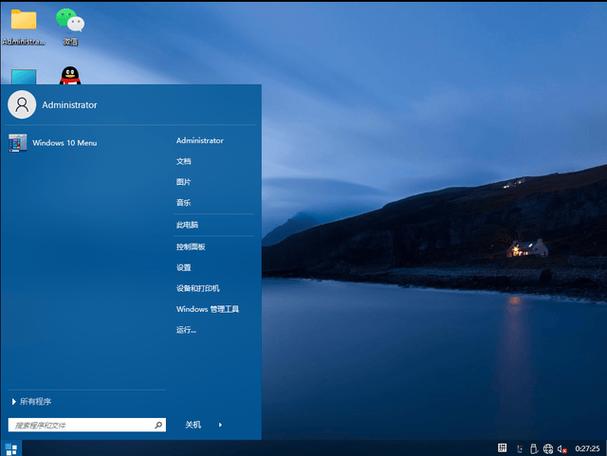
Task: Click the input method tray icon
Action: click(502, 448)
